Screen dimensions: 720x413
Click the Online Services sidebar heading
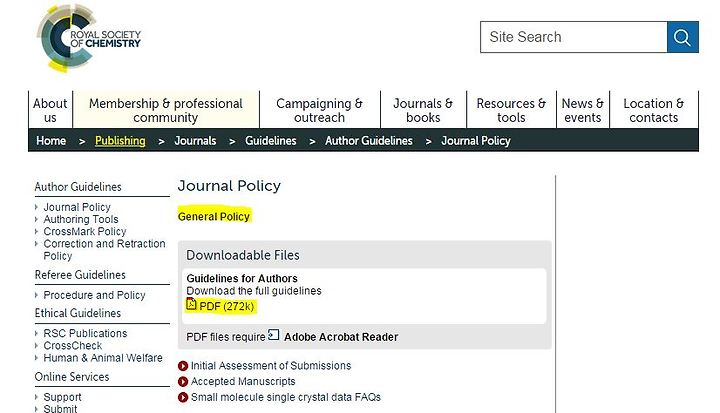(x=72, y=377)
